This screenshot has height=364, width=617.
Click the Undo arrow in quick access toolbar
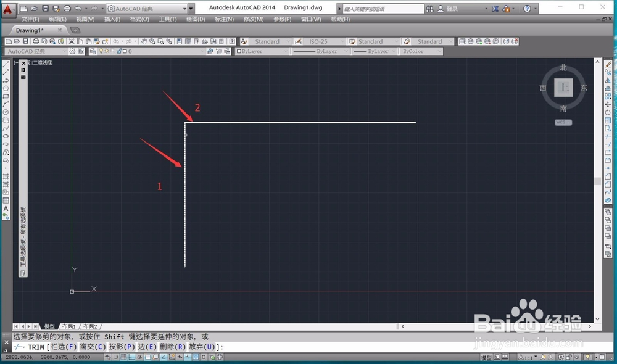78,8
